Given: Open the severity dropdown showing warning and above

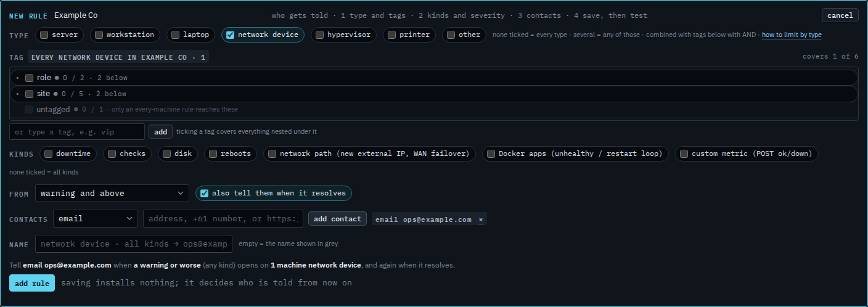Looking at the screenshot, I should 112,194.
